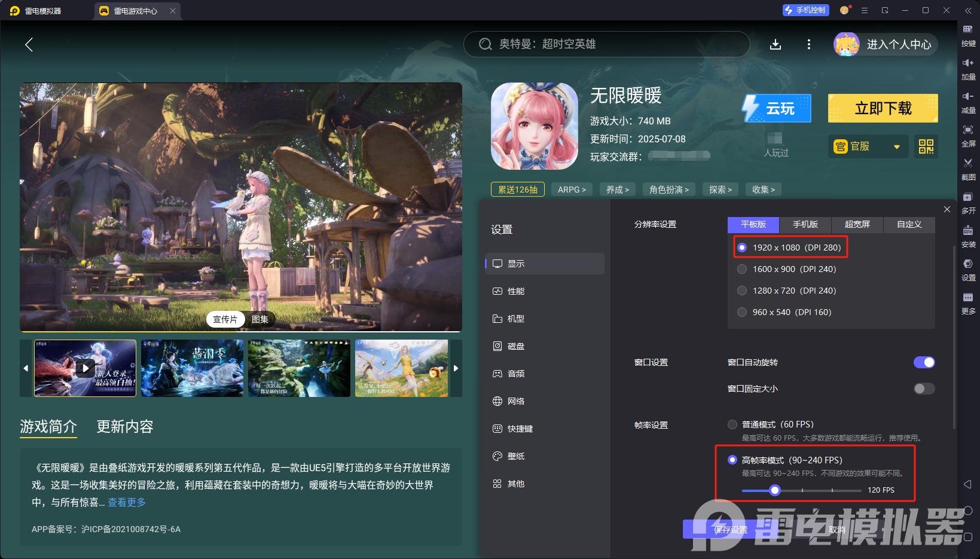Screen dimensions: 980x559
Task: Switch to 手机版 resolution tab
Action: pos(805,224)
